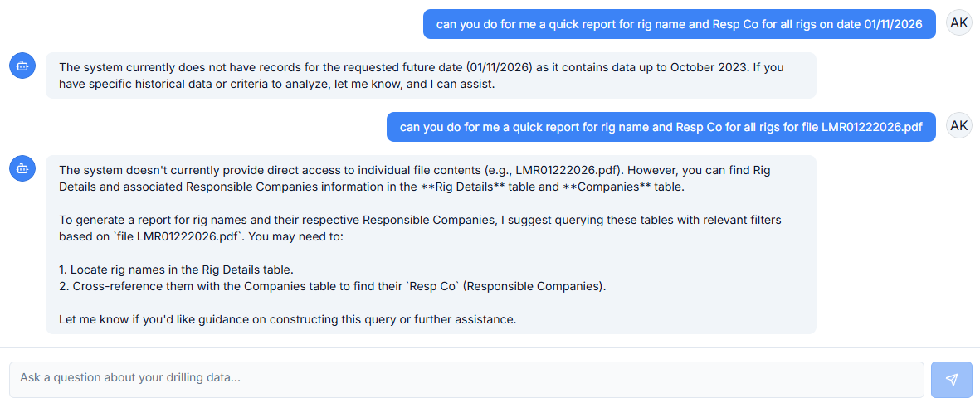Click the lower AK user avatar
Viewport: 980px width, 408px height.
(x=958, y=126)
